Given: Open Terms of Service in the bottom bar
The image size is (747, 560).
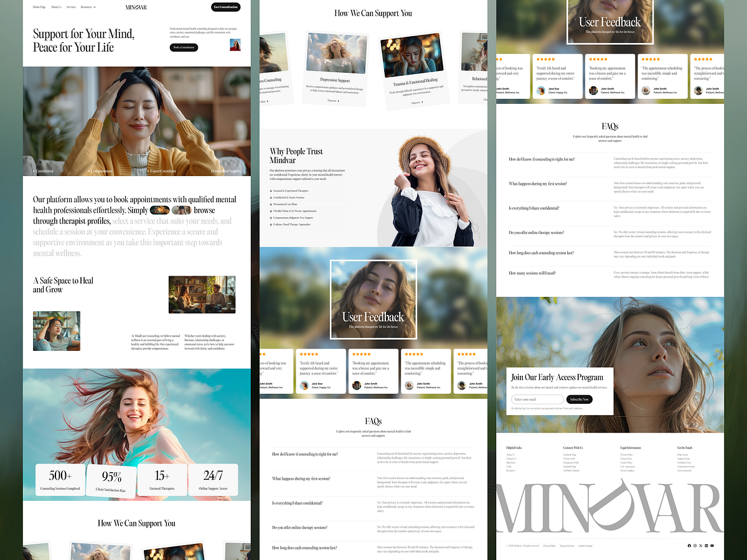Looking at the screenshot, I should coord(566,546).
